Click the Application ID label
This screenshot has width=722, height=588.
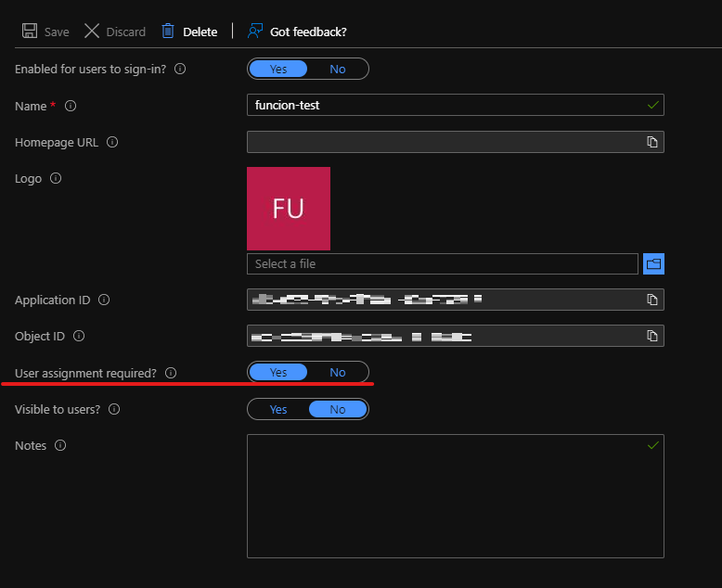pyautogui.click(x=53, y=300)
